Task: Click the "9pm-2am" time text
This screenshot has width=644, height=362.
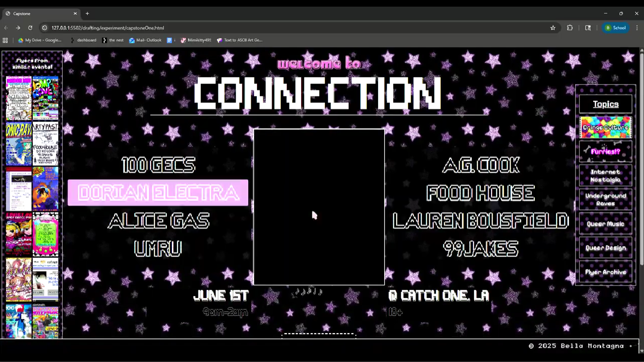Action: coord(225,312)
